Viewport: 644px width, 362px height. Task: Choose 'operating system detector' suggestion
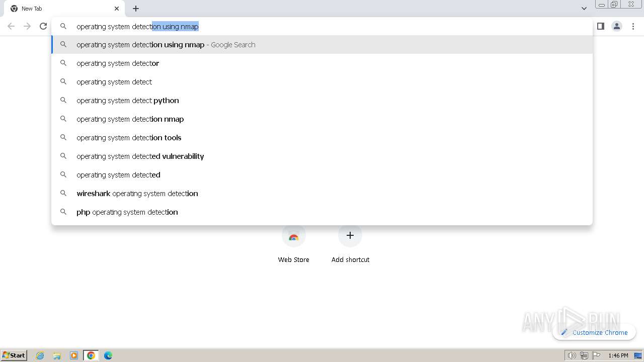322,63
